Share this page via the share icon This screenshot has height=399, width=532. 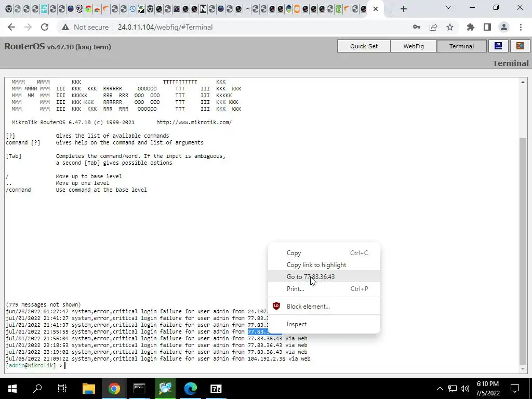(433, 27)
